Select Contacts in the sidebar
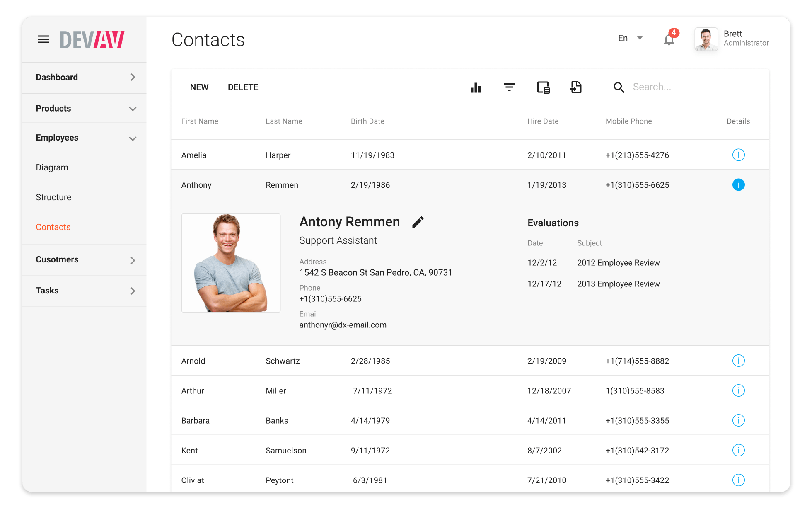The width and height of the screenshot is (812, 514). [53, 227]
